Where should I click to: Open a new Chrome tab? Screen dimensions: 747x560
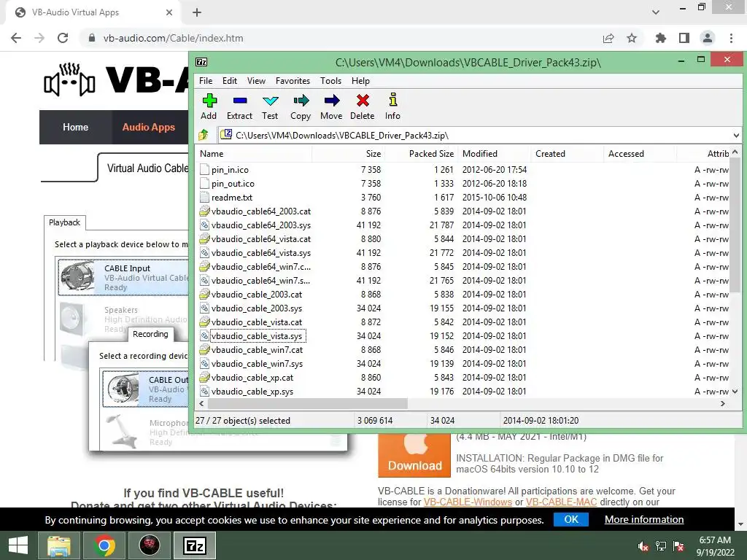pos(197,12)
